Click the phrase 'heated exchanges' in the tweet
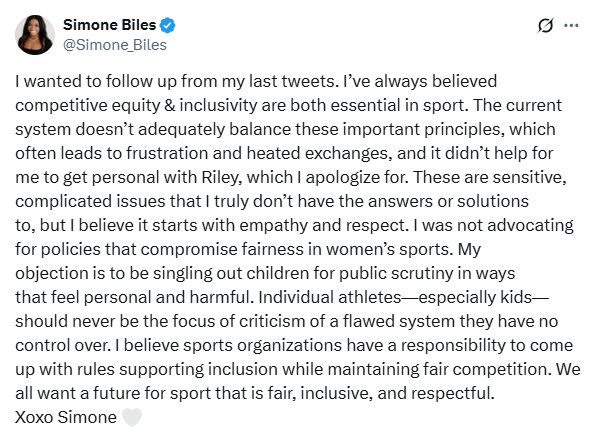This screenshot has height=433, width=594. 317,153
